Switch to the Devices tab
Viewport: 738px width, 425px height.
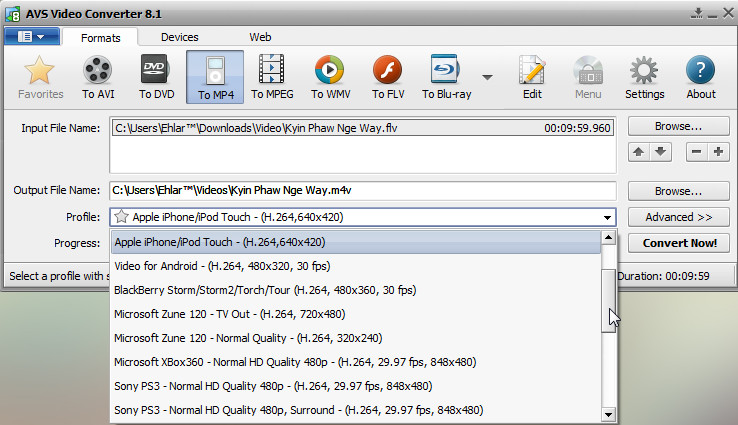point(180,37)
